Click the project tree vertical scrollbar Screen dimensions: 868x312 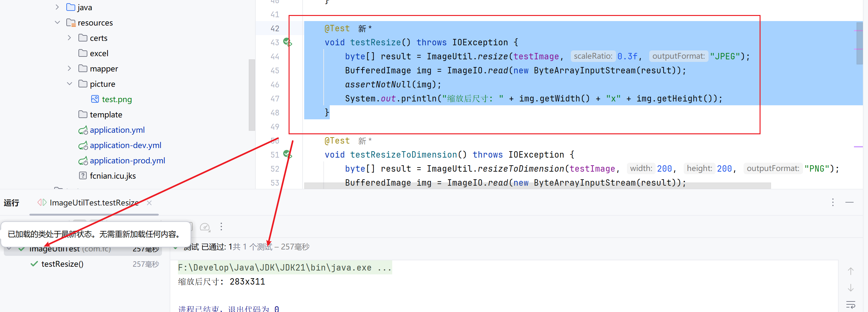(x=252, y=95)
